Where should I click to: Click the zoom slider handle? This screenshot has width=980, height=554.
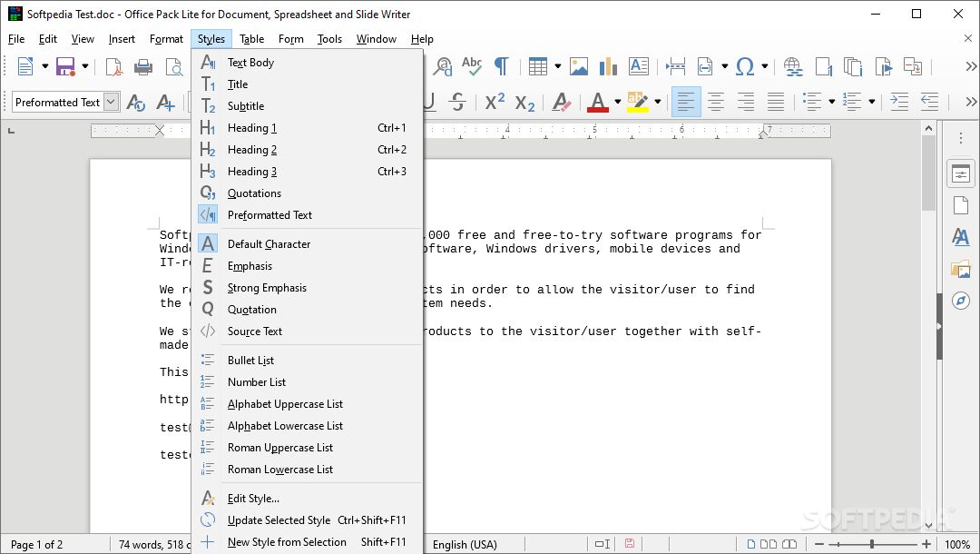[872, 544]
